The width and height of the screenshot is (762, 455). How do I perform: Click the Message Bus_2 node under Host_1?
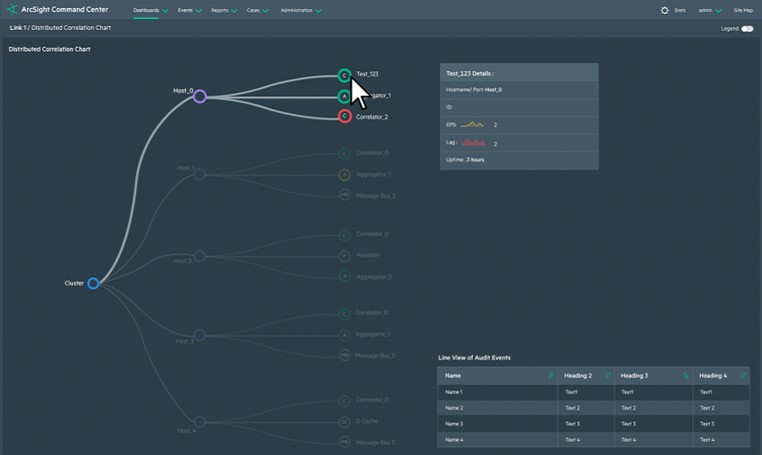[x=344, y=196]
